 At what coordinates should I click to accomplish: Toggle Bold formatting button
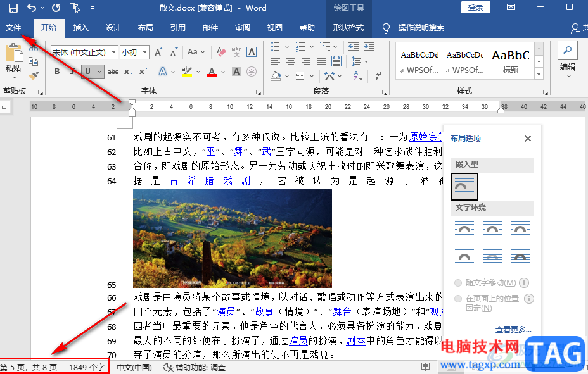tap(57, 71)
